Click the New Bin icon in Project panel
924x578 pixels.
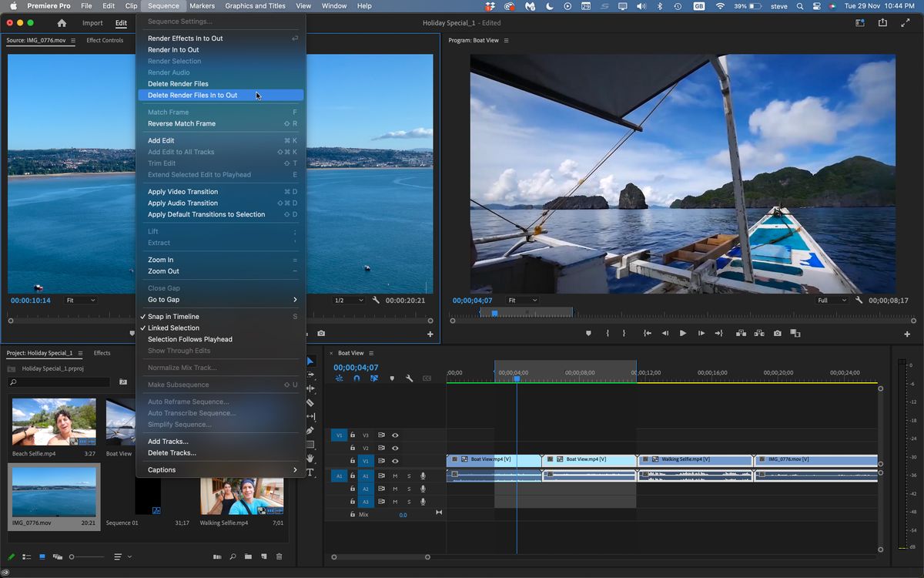click(247, 556)
